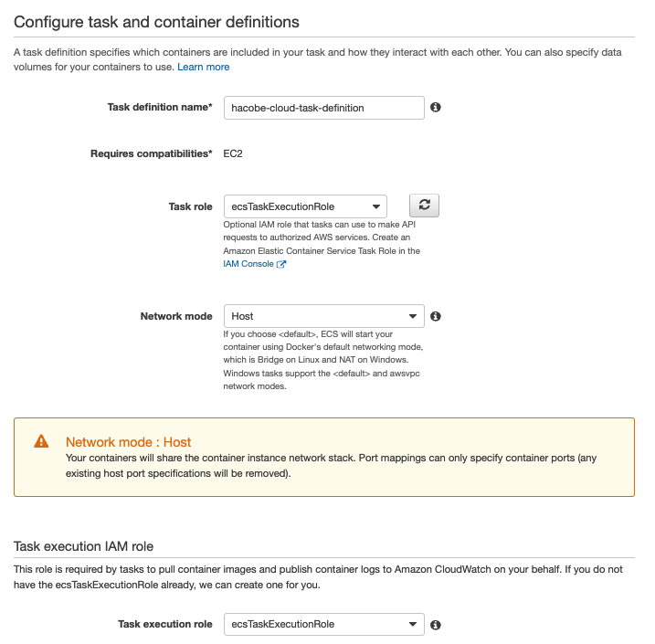655x644 pixels.
Task: Open the Learn more link
Action: [204, 67]
